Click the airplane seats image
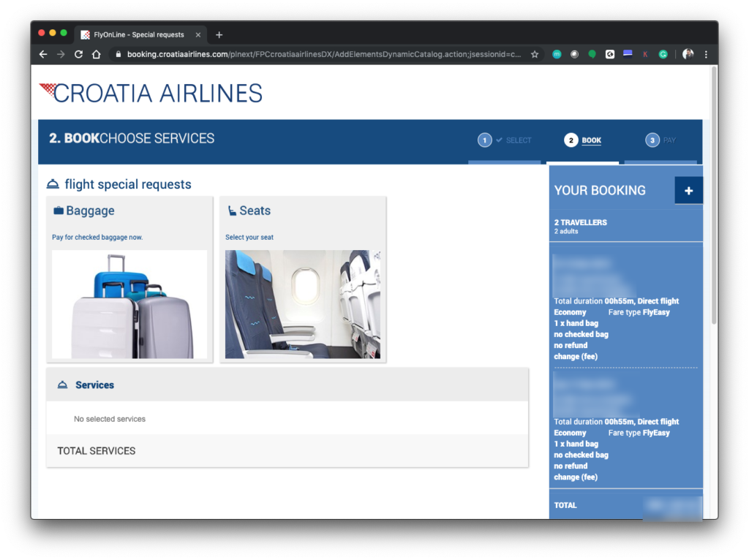 tap(303, 304)
